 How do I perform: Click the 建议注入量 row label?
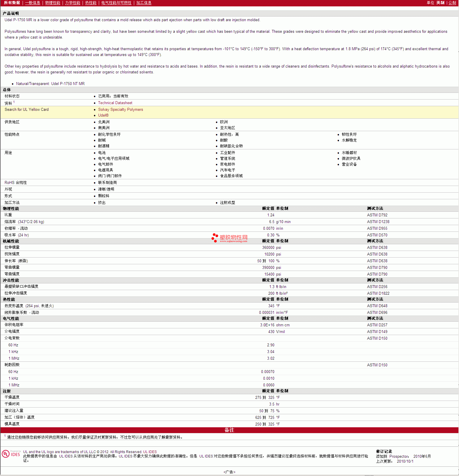pyautogui.click(x=14, y=411)
